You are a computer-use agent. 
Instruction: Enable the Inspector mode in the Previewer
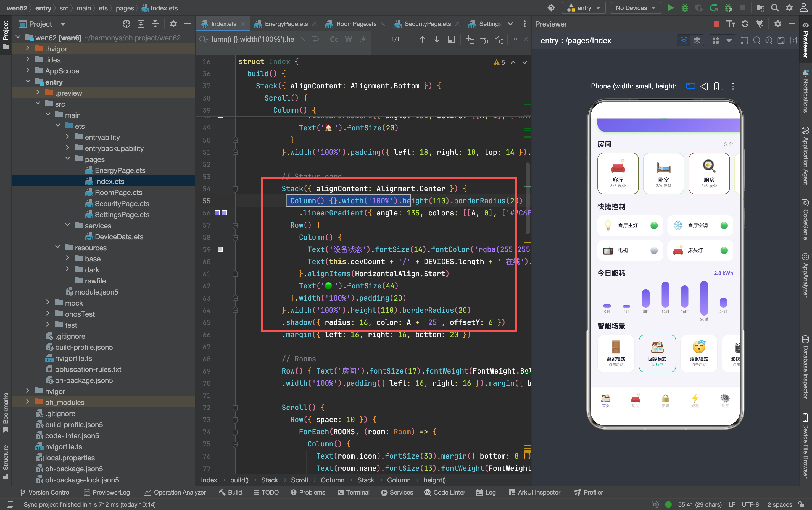point(684,41)
